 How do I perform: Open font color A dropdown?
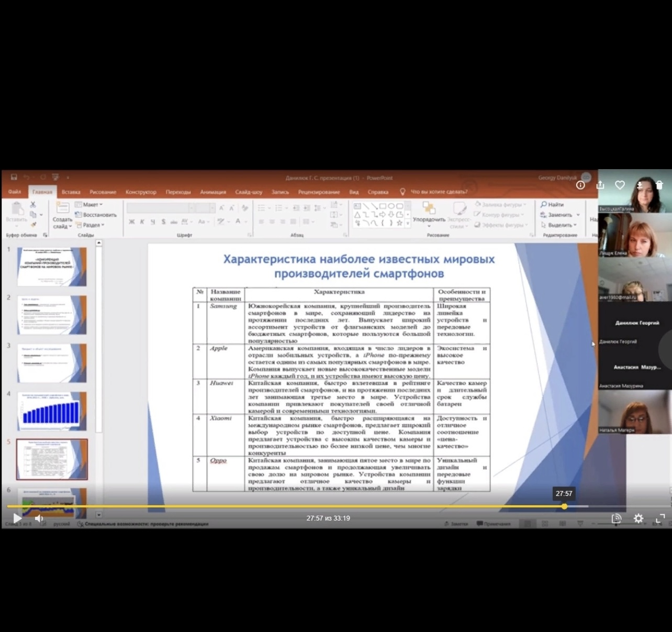240,221
